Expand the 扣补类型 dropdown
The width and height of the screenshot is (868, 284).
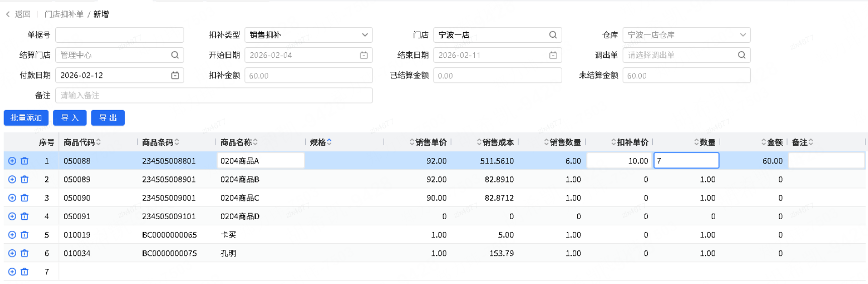pos(365,35)
